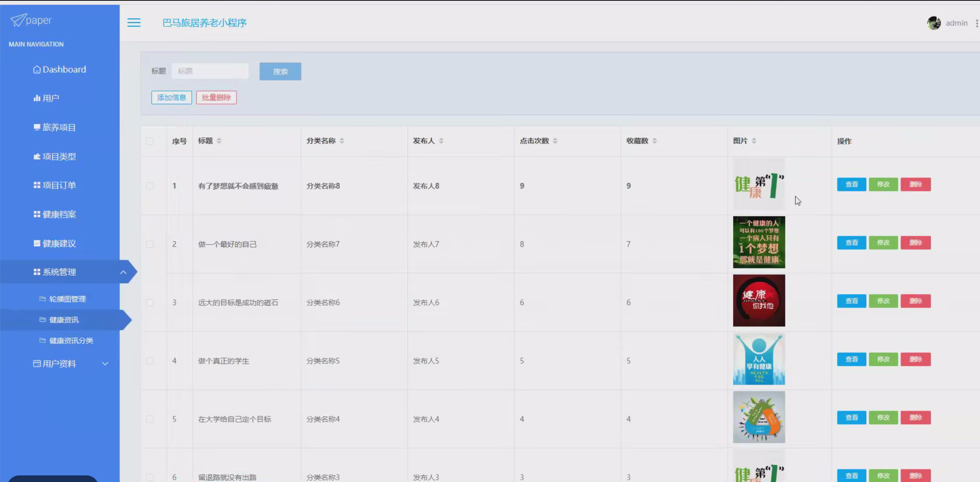Select the checkbox for row 5

[x=150, y=419]
